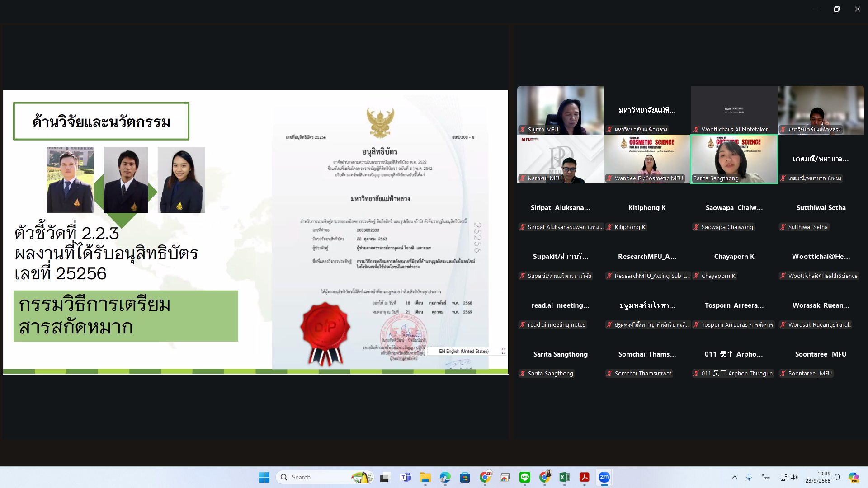The image size is (868, 488).
Task: Open Copilot icon in system tray
Action: pos(853,477)
